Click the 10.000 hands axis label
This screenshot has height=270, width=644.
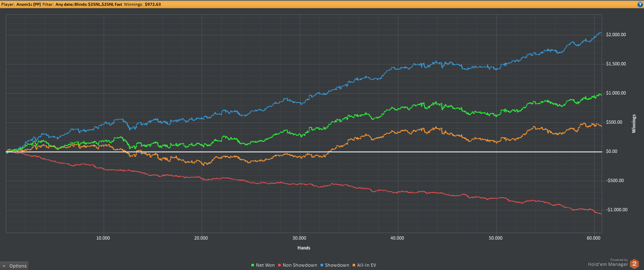coord(103,238)
